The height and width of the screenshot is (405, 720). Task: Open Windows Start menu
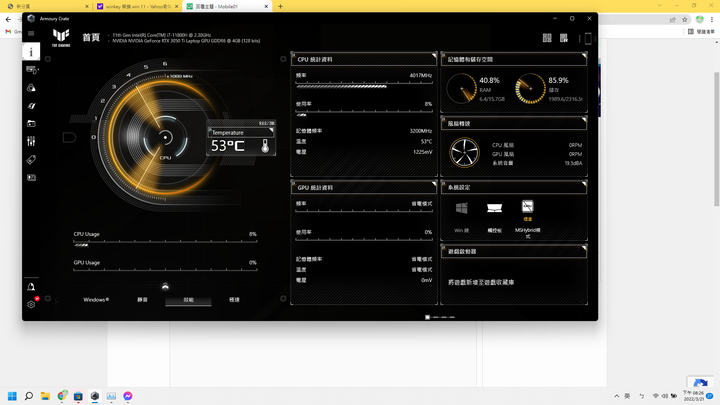[12, 396]
